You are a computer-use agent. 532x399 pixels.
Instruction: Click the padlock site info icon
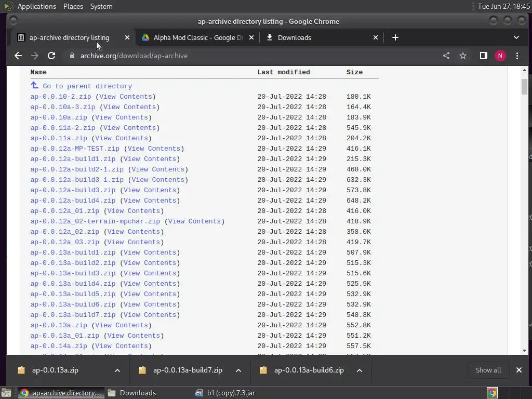[72, 56]
